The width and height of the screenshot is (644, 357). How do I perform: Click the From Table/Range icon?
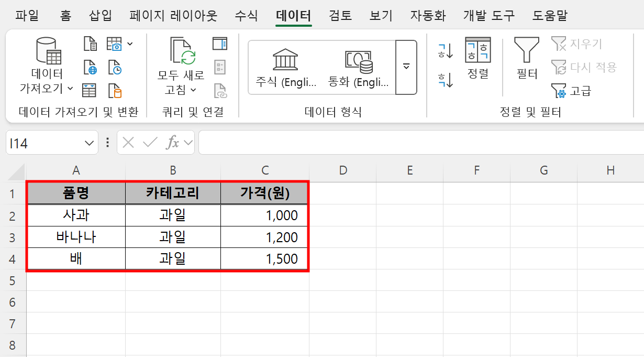pyautogui.click(x=90, y=91)
